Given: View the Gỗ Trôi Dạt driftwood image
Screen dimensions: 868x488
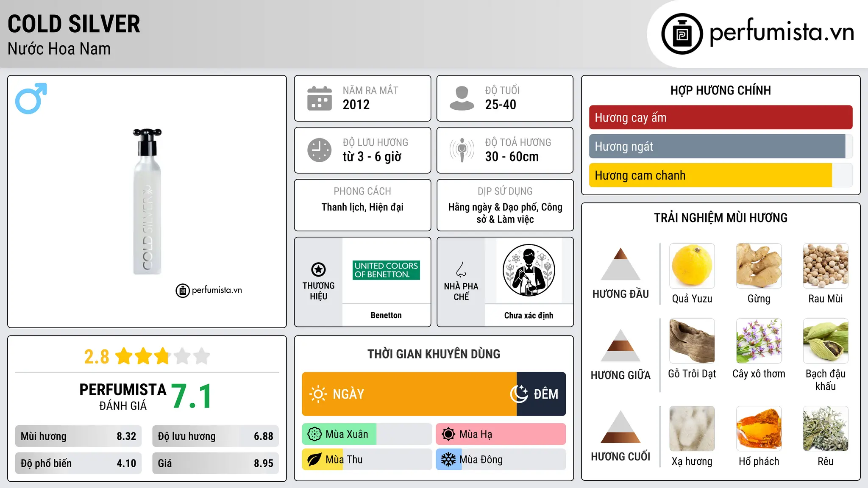Looking at the screenshot, I should tap(692, 341).
